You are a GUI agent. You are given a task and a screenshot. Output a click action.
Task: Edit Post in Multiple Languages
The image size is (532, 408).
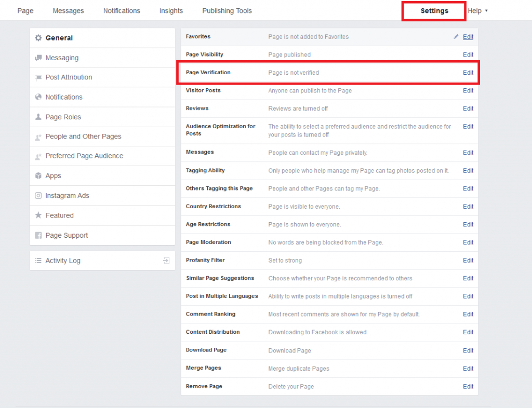[x=468, y=296]
